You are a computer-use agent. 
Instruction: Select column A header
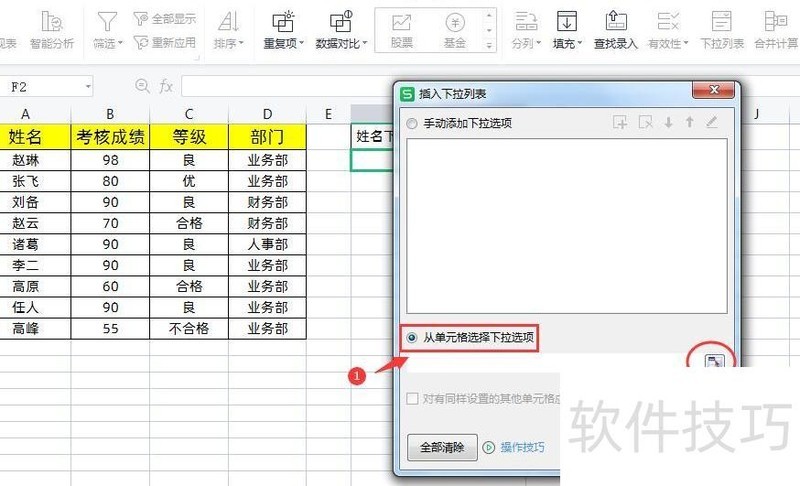(x=25, y=114)
